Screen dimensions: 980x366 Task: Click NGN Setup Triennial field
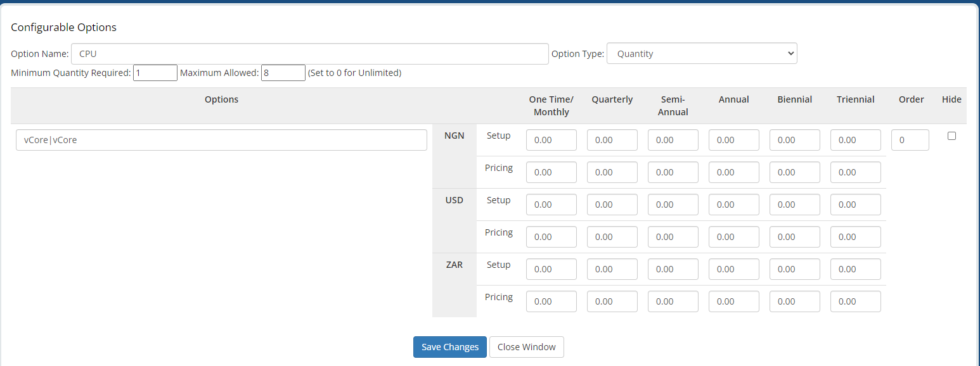pos(855,140)
